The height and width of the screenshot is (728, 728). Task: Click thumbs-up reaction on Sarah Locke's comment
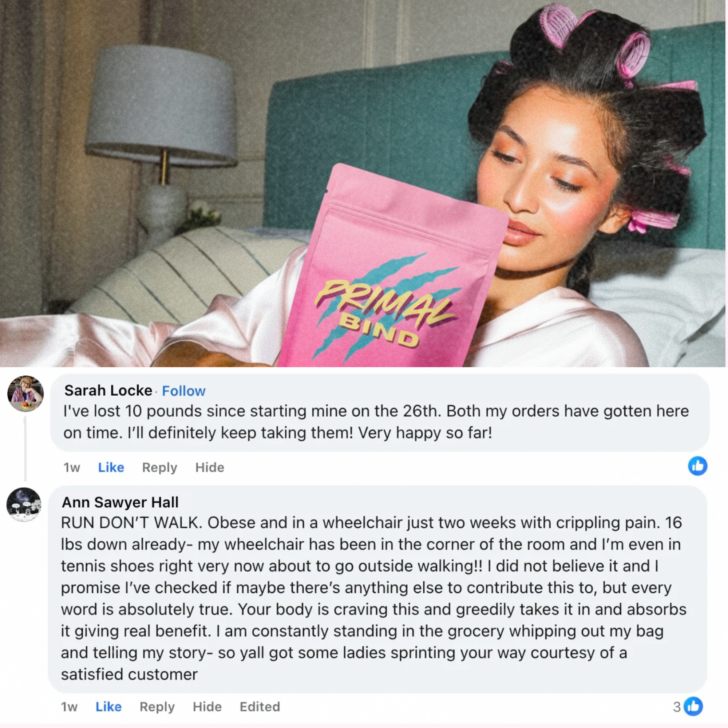(x=697, y=466)
